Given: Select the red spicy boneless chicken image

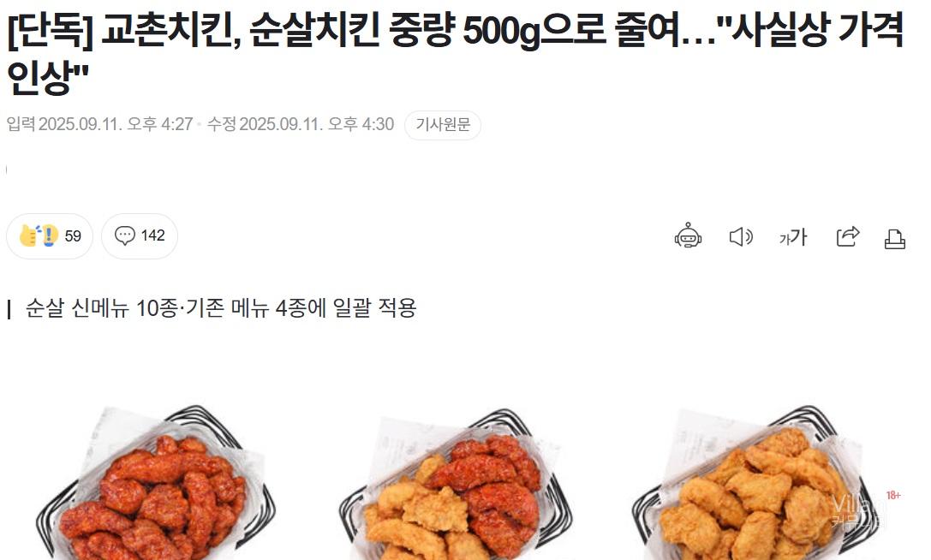Looking at the screenshot, I should coord(156,482).
